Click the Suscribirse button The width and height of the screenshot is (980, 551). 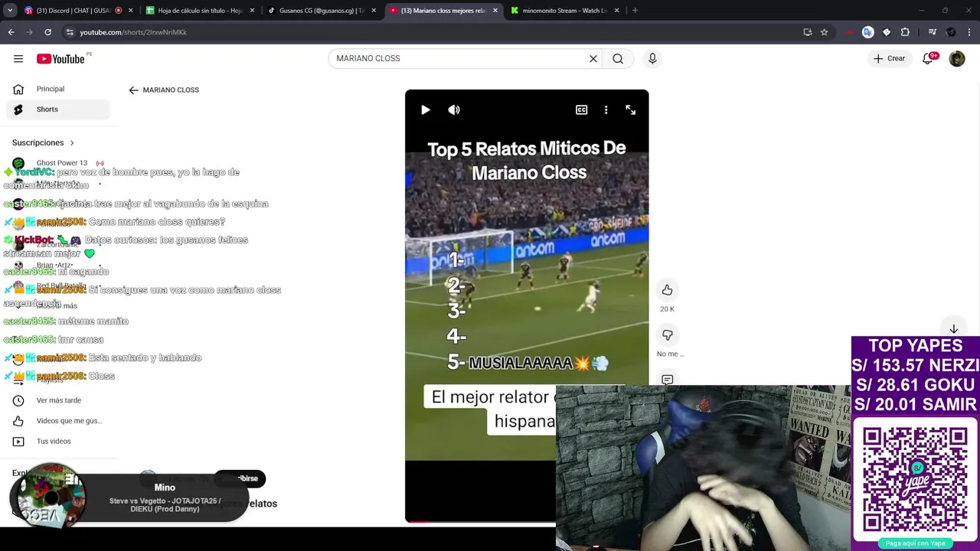click(240, 479)
